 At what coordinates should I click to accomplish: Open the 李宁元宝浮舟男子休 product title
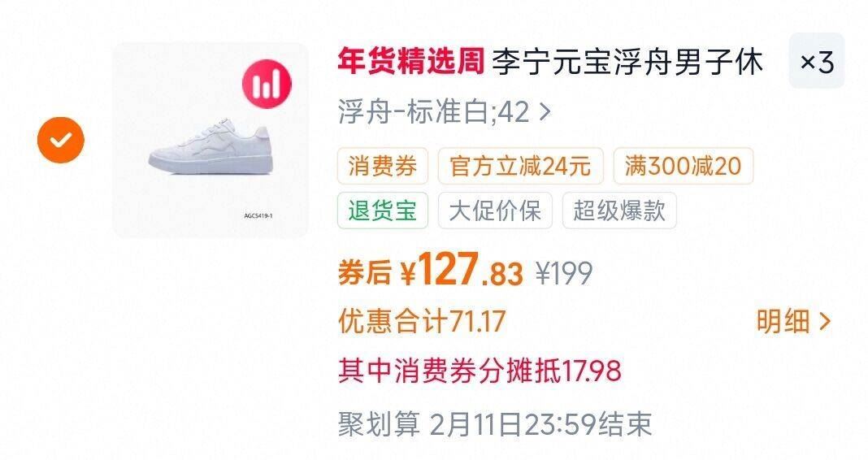pos(627,61)
